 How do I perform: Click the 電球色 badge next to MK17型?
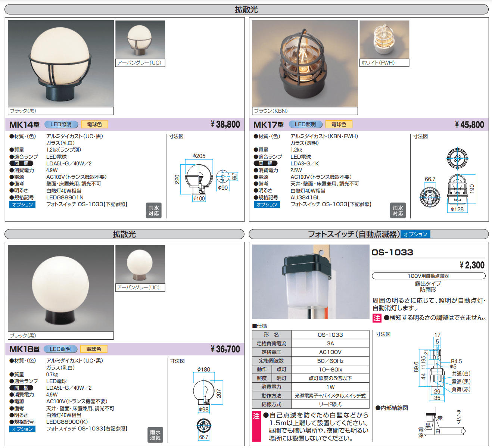[x=339, y=124]
